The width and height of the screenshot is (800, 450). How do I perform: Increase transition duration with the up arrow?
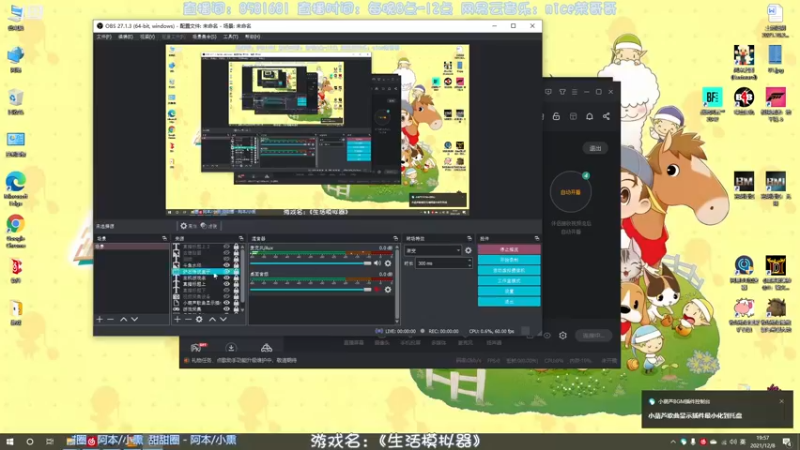coord(469,261)
